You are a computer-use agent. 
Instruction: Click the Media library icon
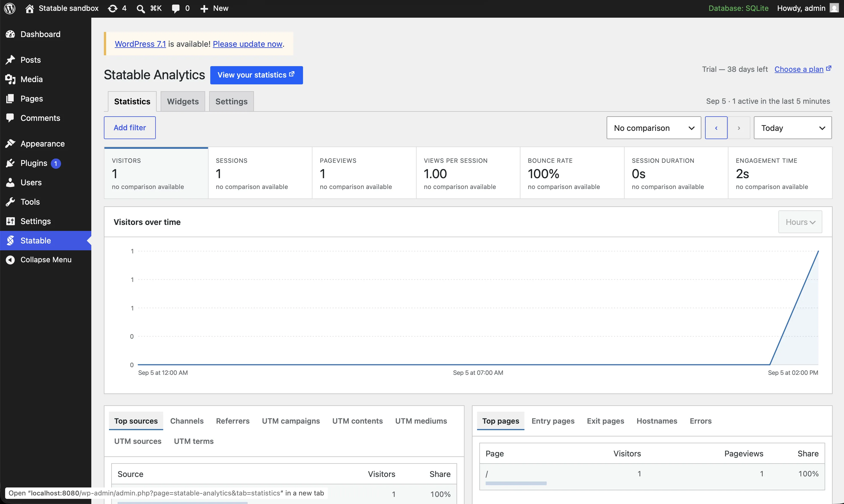pyautogui.click(x=10, y=79)
